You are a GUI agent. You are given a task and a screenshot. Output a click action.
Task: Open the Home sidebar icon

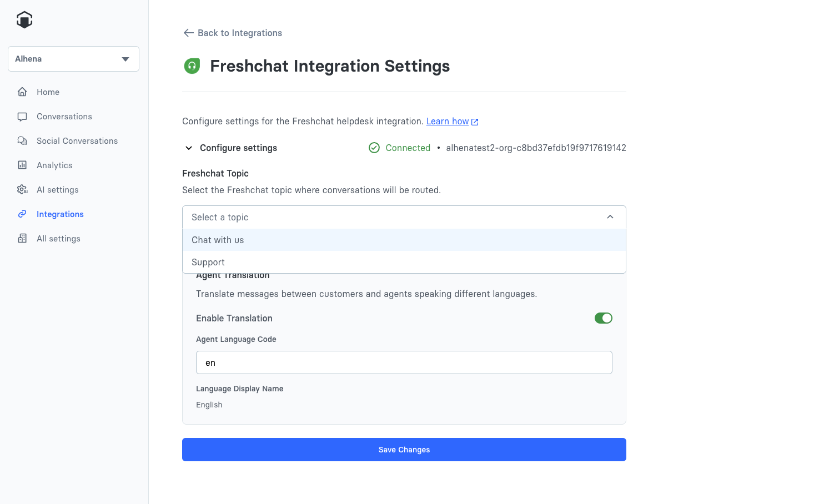(22, 92)
